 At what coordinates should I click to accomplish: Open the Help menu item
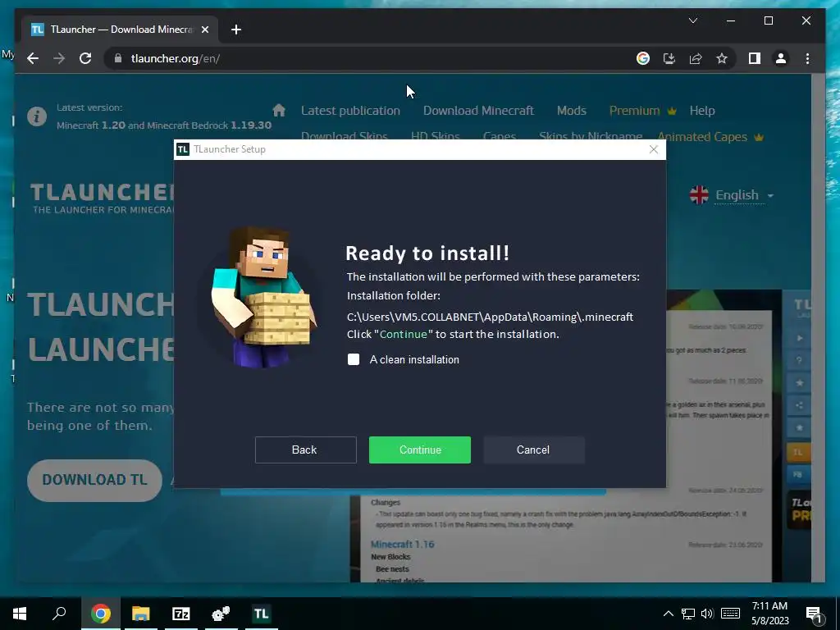702,111
